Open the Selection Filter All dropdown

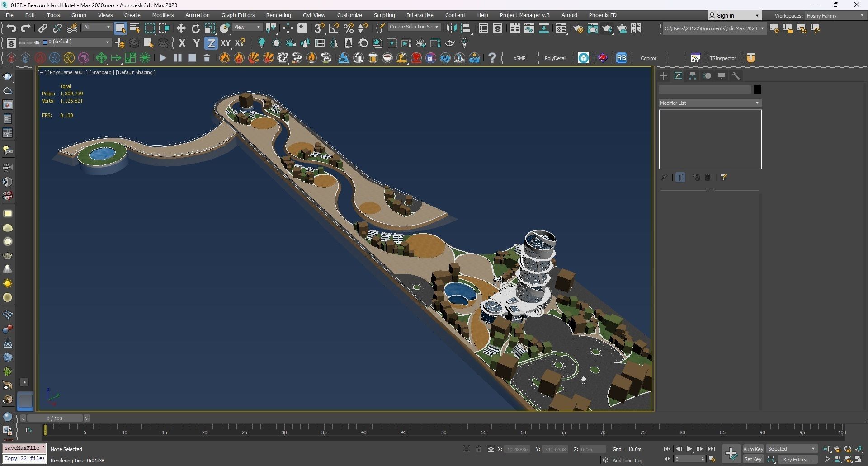click(x=97, y=28)
